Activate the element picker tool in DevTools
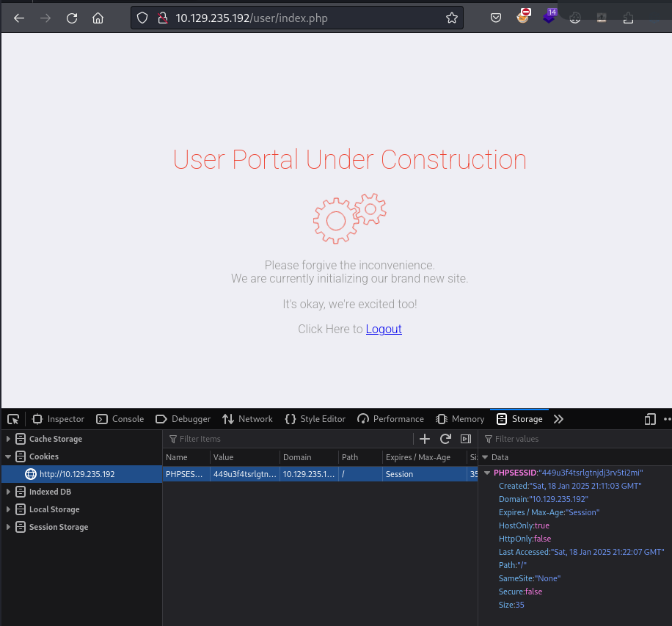The height and width of the screenshot is (626, 672). pos(13,419)
